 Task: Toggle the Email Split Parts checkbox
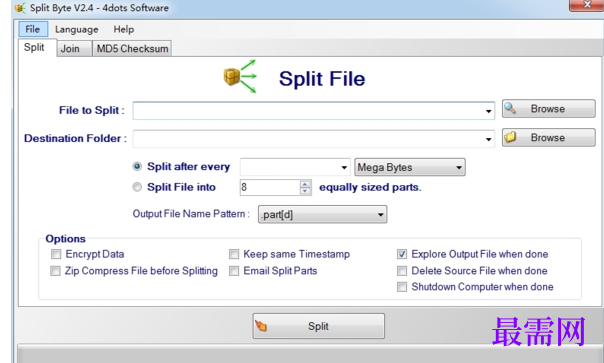click(x=234, y=271)
